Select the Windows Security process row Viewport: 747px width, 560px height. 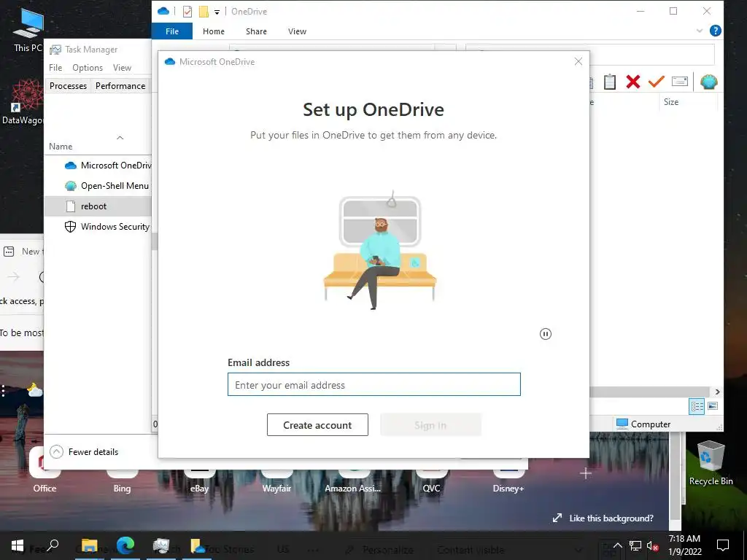(x=98, y=227)
